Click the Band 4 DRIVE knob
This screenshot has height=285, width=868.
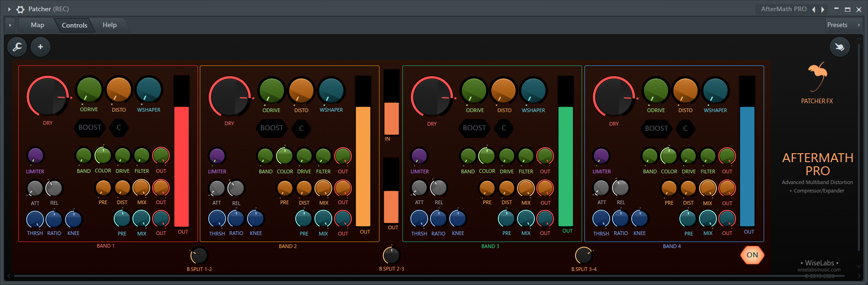(x=688, y=156)
